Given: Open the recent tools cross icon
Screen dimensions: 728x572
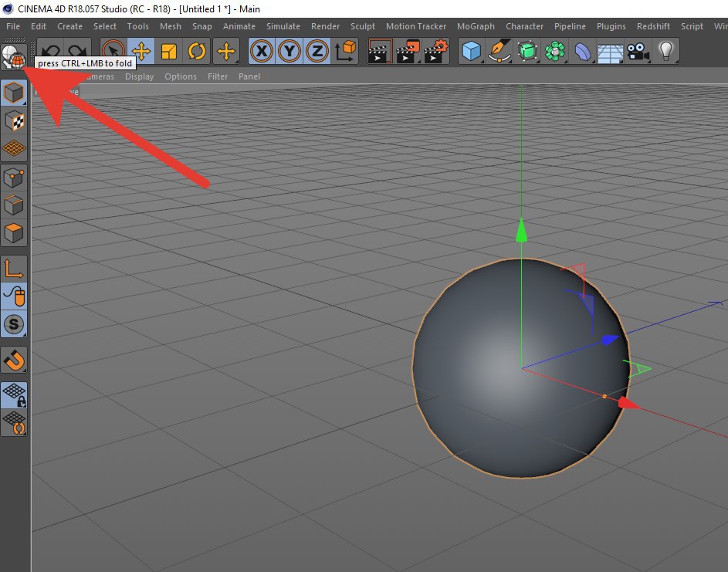Looking at the screenshot, I should (226, 51).
